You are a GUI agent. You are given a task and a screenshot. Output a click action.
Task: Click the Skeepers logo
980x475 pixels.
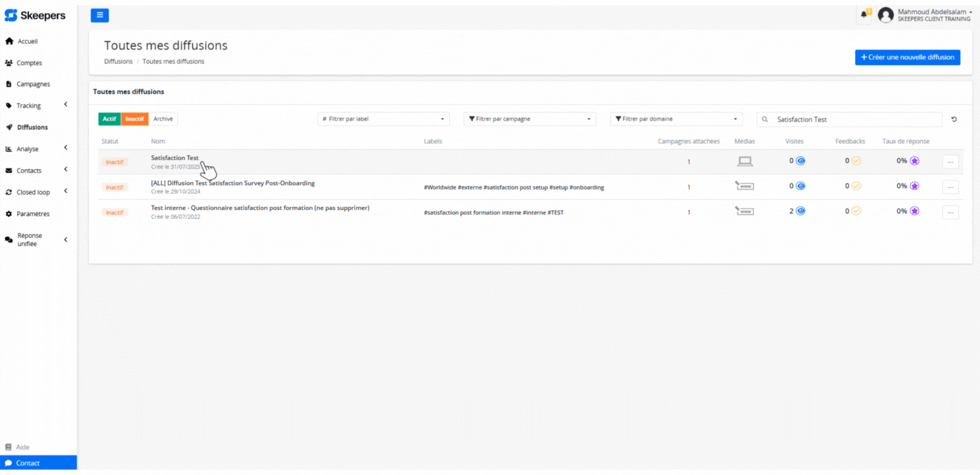point(35,15)
